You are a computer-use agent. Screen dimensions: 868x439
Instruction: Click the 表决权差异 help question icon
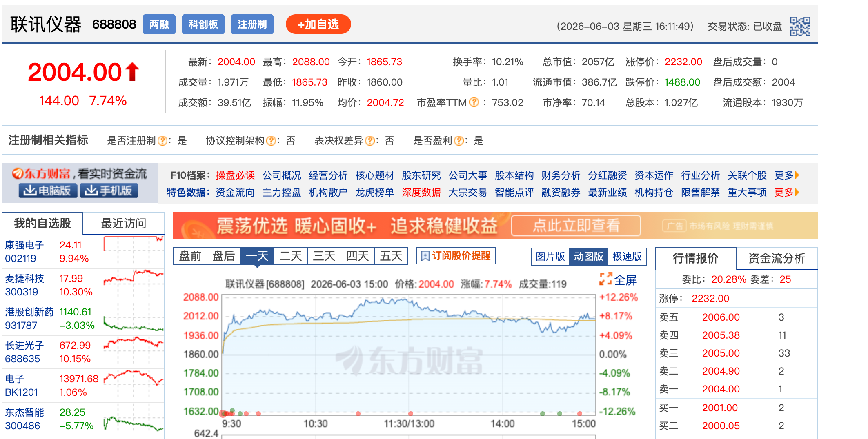click(369, 141)
